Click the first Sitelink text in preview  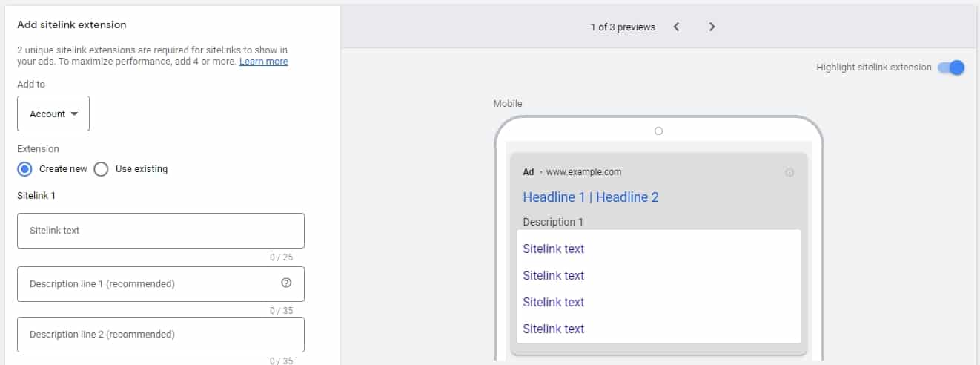553,249
